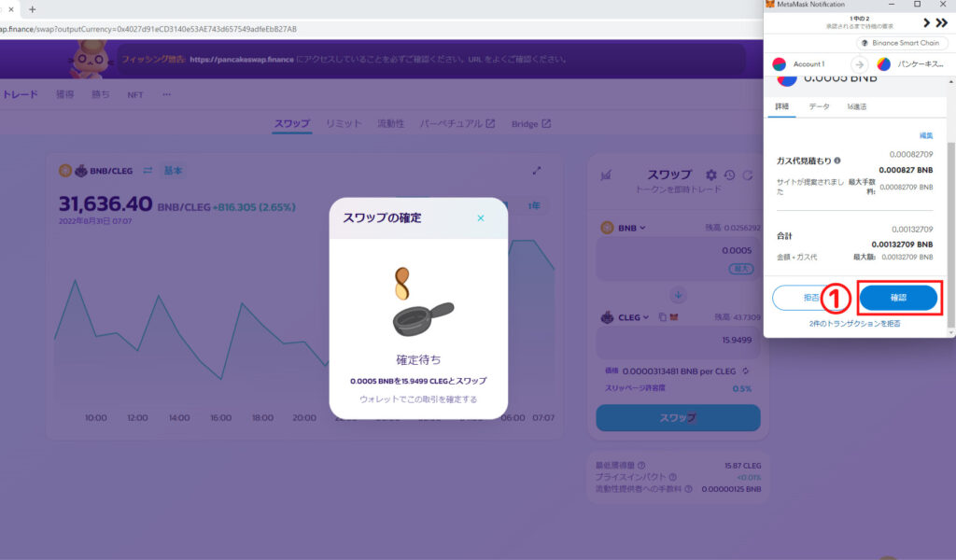This screenshot has height=560, width=956.
Task: Open the 獲得 navigation menu
Action: tap(64, 94)
